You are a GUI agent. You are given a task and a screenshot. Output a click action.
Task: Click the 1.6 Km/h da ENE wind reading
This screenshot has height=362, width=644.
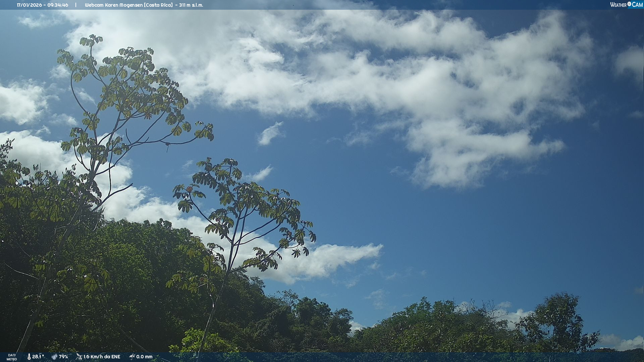tap(102, 357)
